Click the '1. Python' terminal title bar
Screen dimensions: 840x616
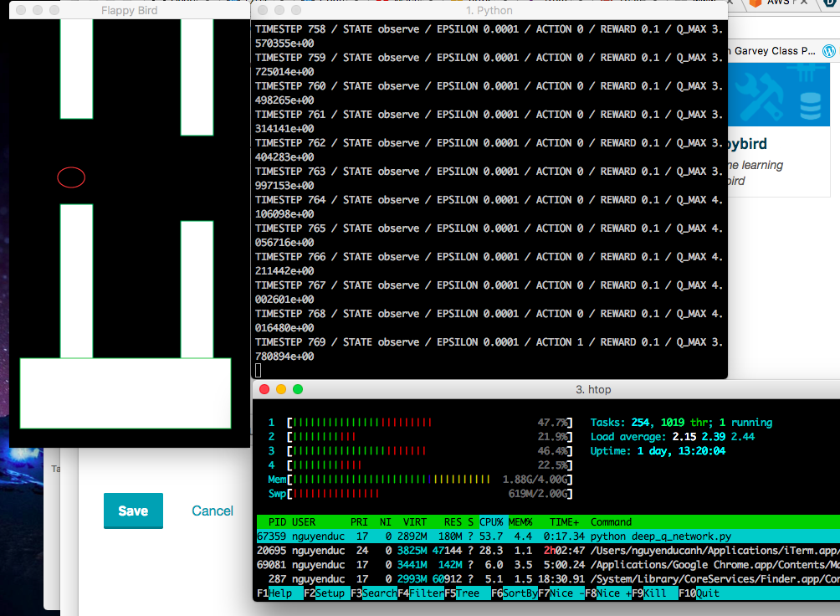(489, 10)
